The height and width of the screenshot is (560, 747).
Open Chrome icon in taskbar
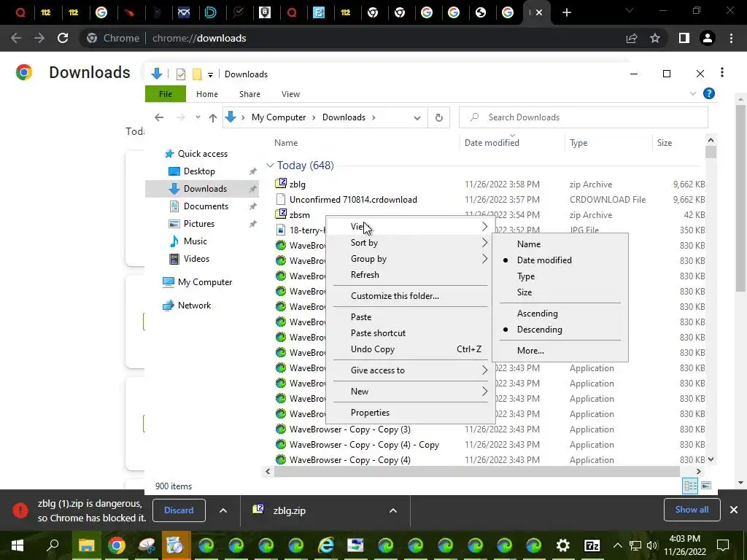coord(116,545)
